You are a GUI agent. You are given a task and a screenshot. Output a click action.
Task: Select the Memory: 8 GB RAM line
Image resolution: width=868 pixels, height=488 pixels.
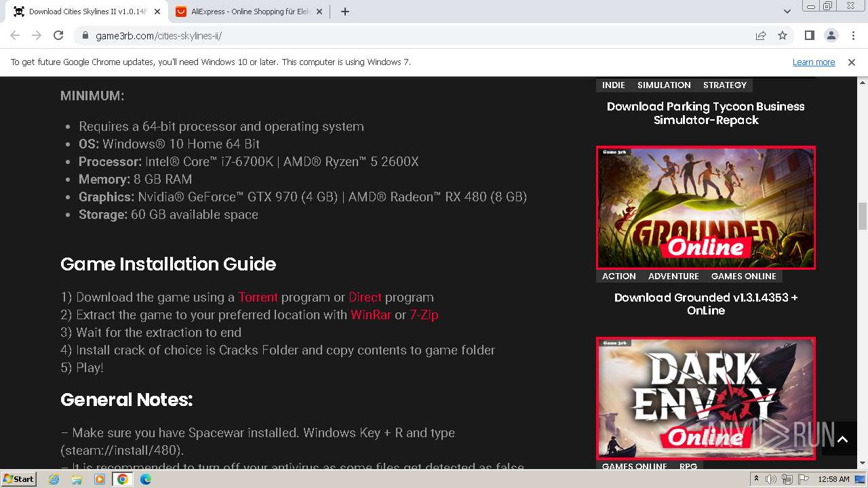pyautogui.click(x=135, y=179)
